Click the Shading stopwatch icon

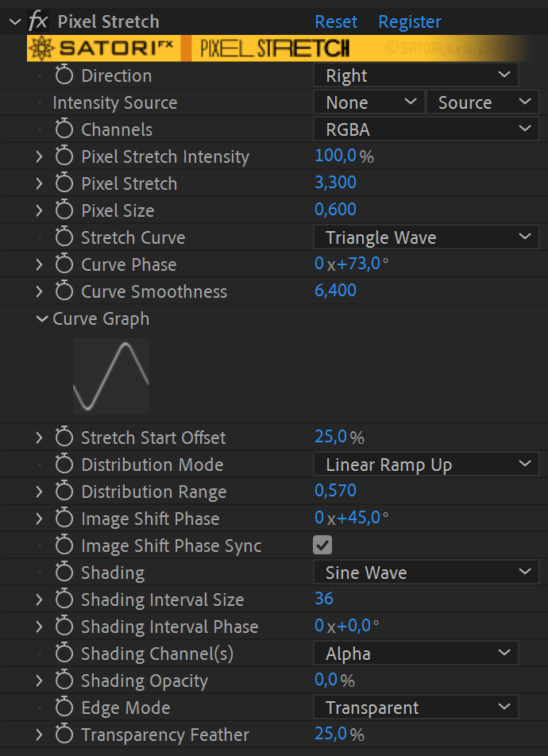point(64,573)
